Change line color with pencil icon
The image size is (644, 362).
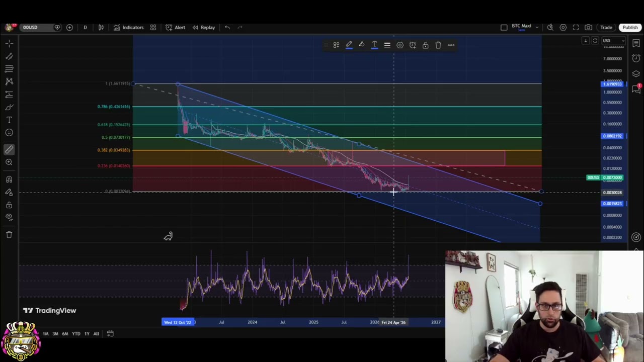[349, 45]
